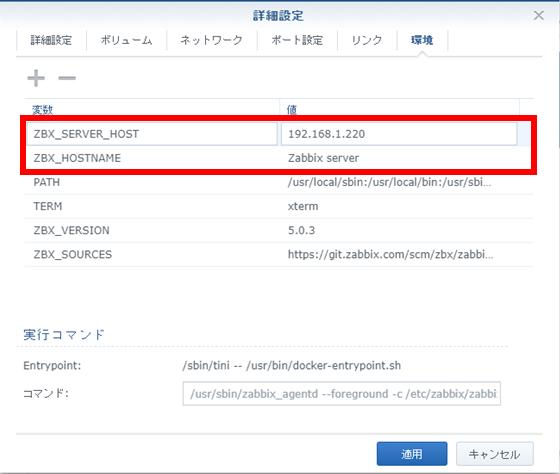Viewport: 560px width, 474px height.
Task: Open the ネットワーク tab
Action: tap(211, 40)
